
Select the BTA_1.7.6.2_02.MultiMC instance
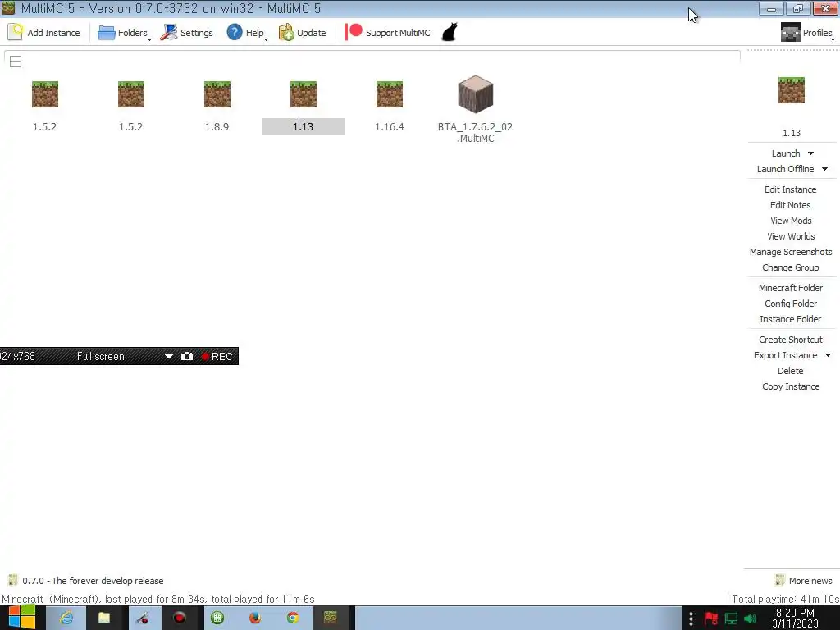point(475,110)
